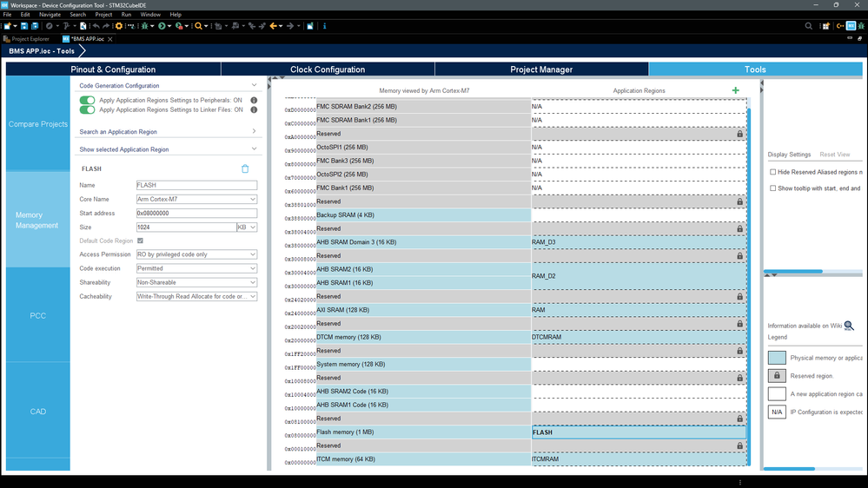868x488 pixels.
Task: Open the PCC tool in sidebar
Action: tap(37, 315)
